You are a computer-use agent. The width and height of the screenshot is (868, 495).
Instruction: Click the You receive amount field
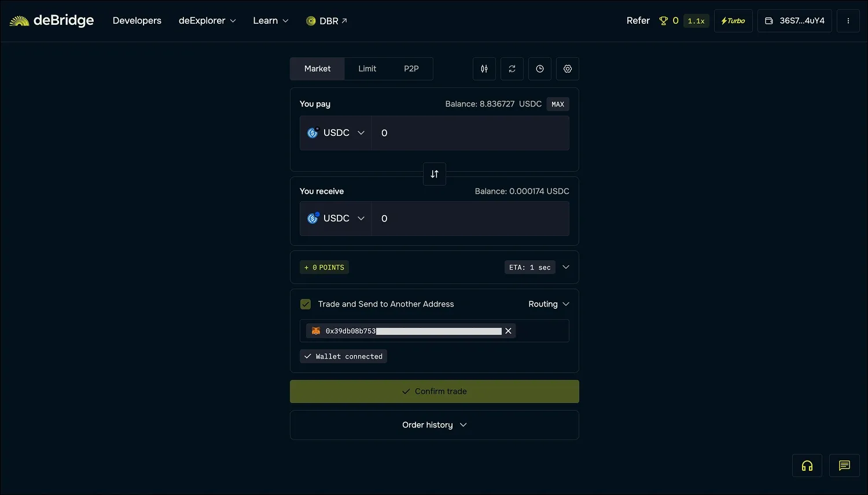coord(470,219)
